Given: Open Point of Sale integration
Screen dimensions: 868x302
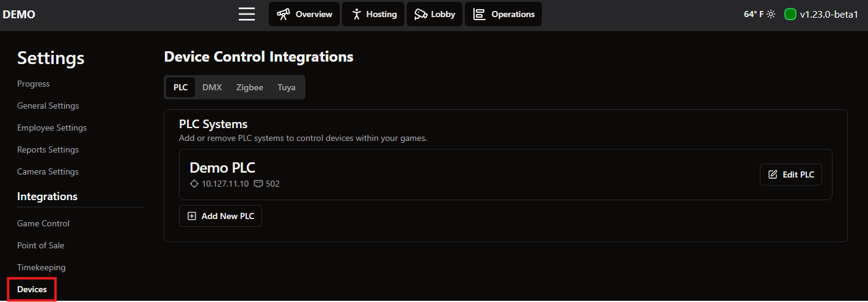Looking at the screenshot, I should click(40, 245).
